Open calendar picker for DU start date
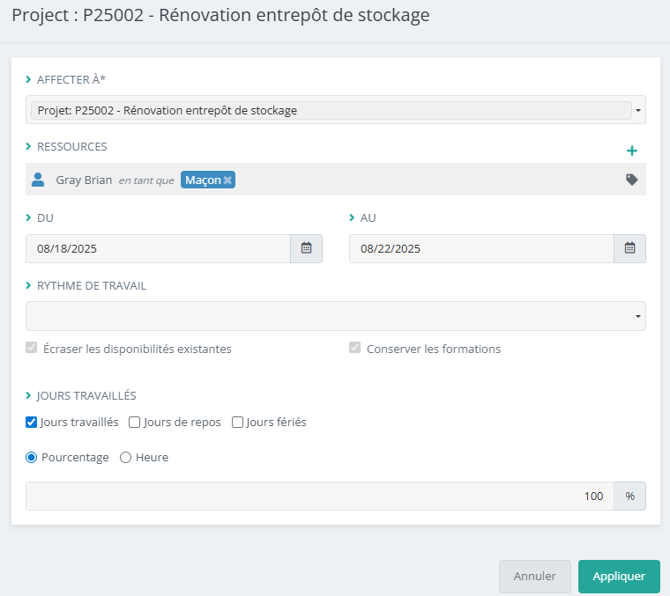The width and height of the screenshot is (670, 596). 306,249
